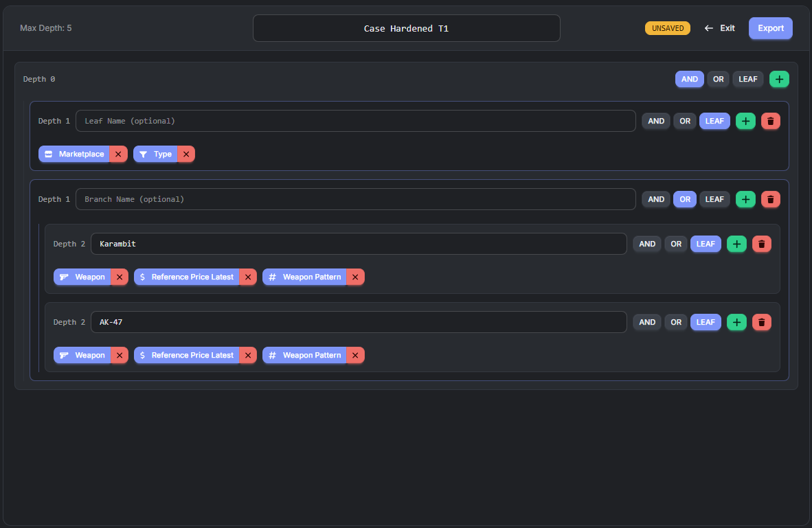Exit the filter editor
The height and width of the screenshot is (528, 812).
[720, 28]
